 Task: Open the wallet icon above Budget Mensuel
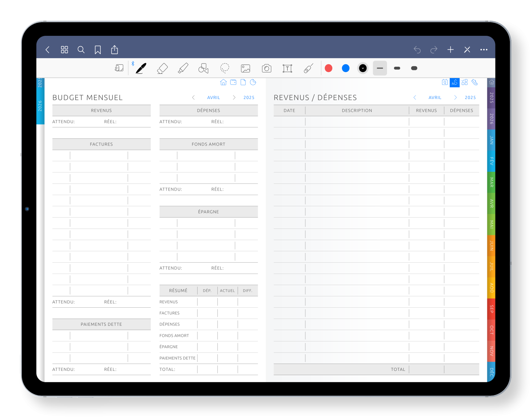[233, 82]
